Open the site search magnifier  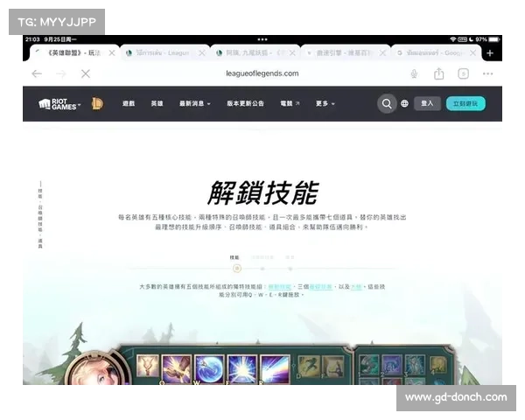[387, 104]
